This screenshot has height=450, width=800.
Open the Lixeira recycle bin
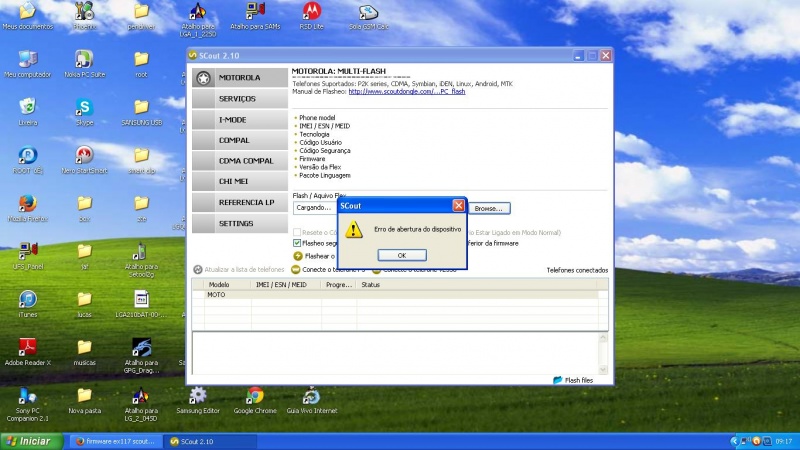[x=28, y=112]
